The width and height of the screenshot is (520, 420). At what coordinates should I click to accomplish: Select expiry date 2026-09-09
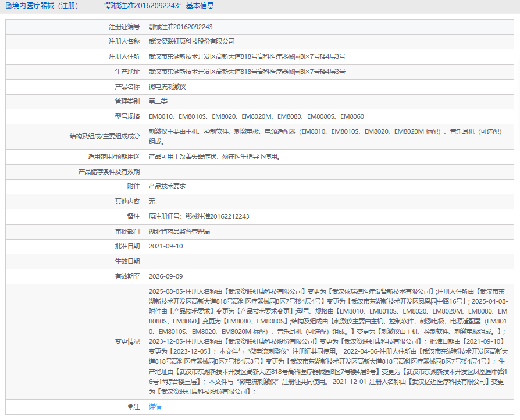(x=166, y=276)
